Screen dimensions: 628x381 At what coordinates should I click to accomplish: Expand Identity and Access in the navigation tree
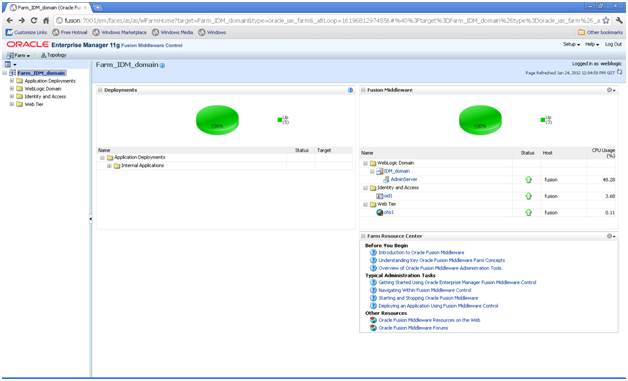(12, 96)
